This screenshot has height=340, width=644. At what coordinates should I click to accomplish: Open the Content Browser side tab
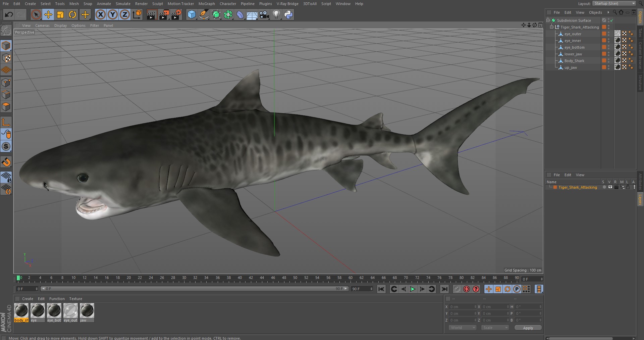pos(640,56)
